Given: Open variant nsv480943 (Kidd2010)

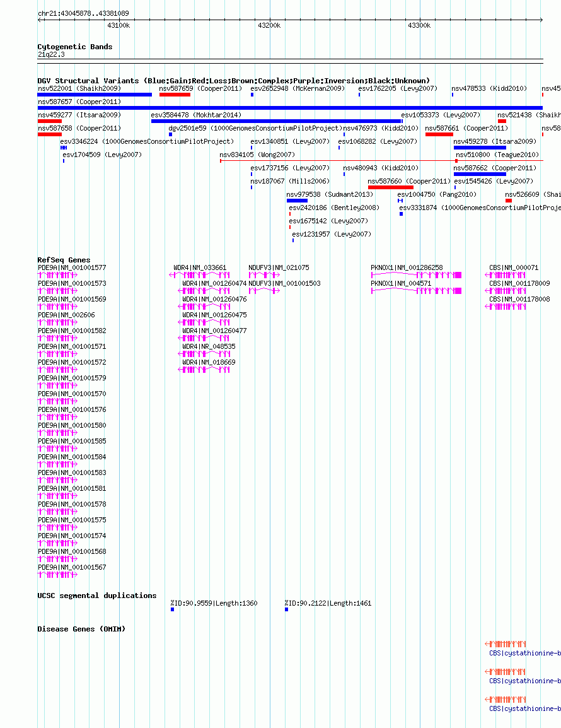Looking at the screenshot, I should pyautogui.click(x=381, y=168).
